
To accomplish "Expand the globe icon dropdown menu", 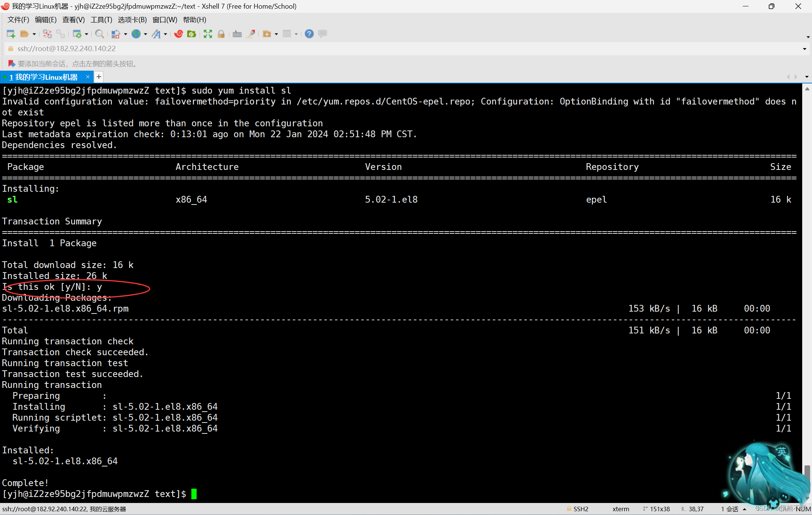I will point(145,34).
